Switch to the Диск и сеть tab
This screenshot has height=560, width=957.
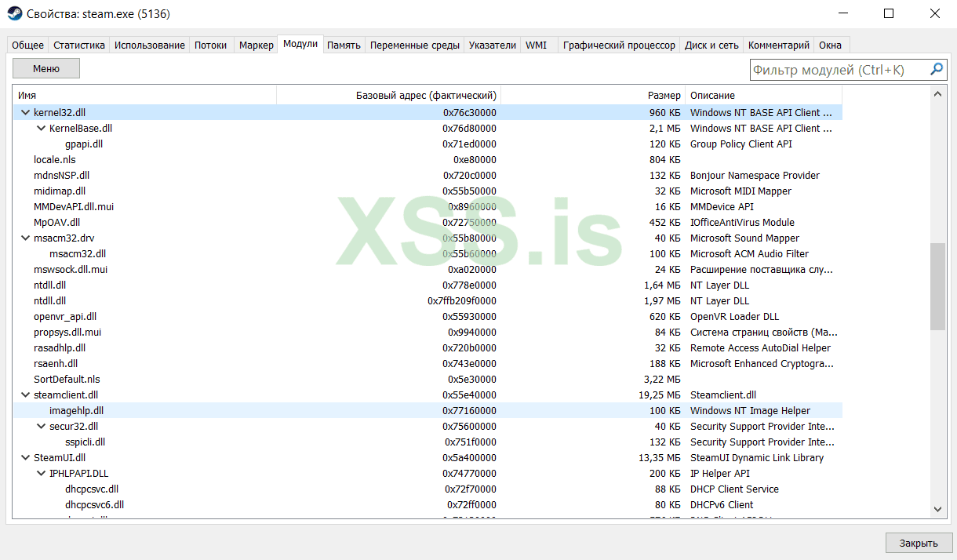pos(711,45)
